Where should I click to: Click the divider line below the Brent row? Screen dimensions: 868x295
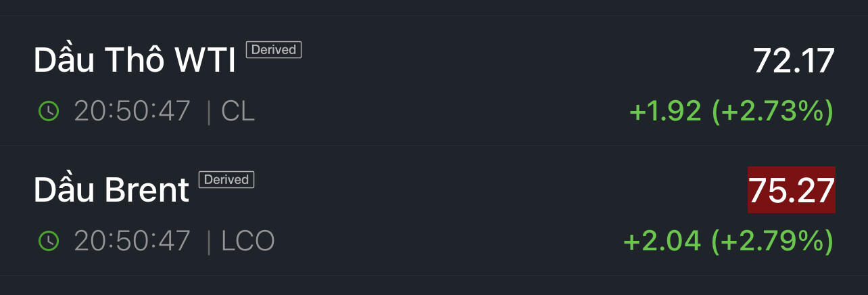(434, 275)
